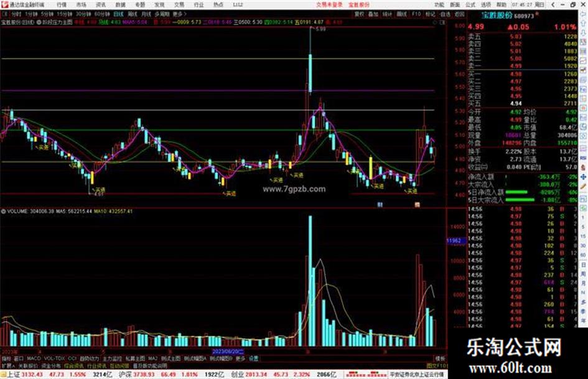The image size is (588, 379).
Task: Click the chart settings icon beside the indicator name
Action: (x=39, y=22)
